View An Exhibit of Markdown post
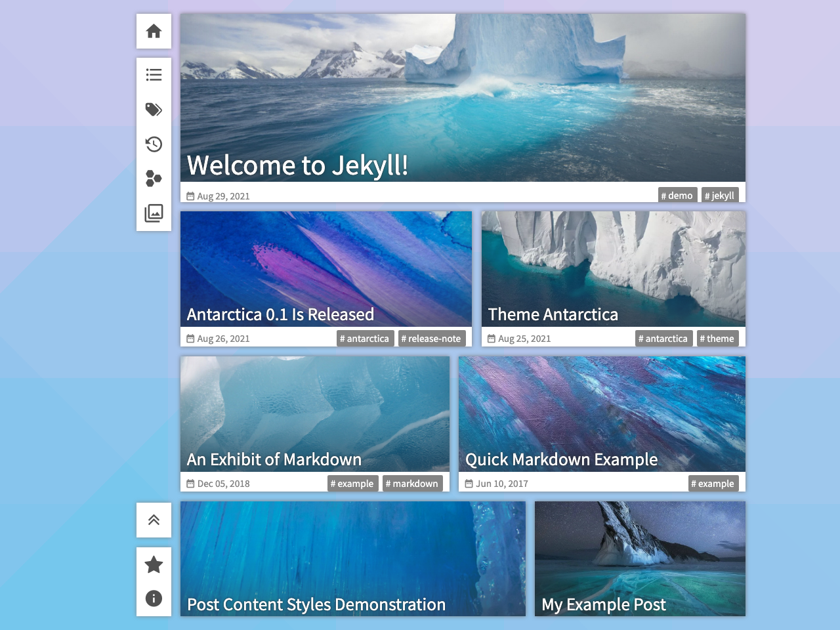The height and width of the screenshot is (630, 840). pos(274,459)
